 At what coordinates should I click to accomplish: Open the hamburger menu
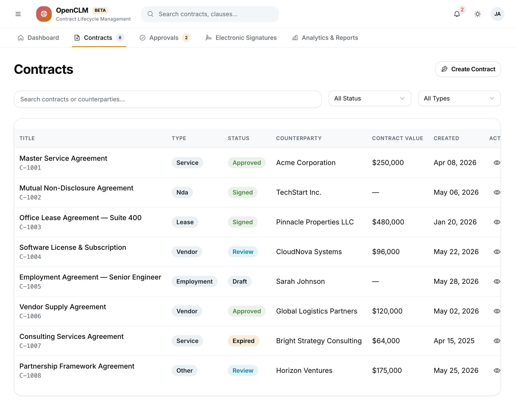pos(18,14)
